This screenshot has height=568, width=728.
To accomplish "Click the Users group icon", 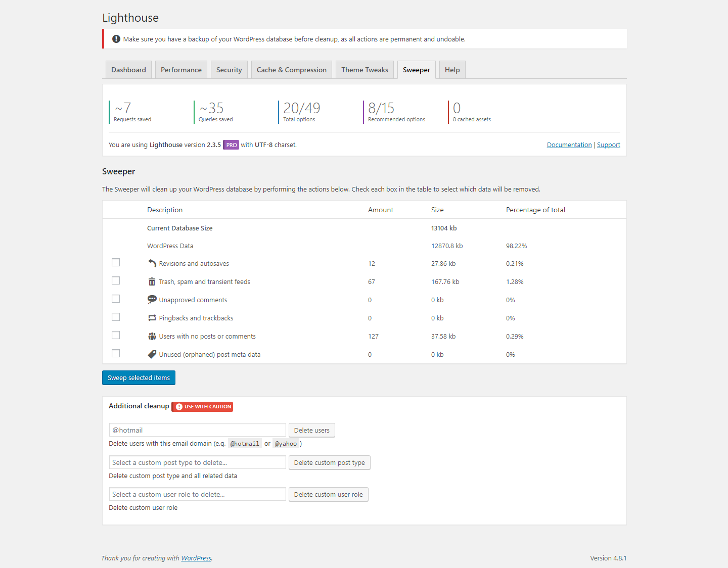I will click(152, 336).
